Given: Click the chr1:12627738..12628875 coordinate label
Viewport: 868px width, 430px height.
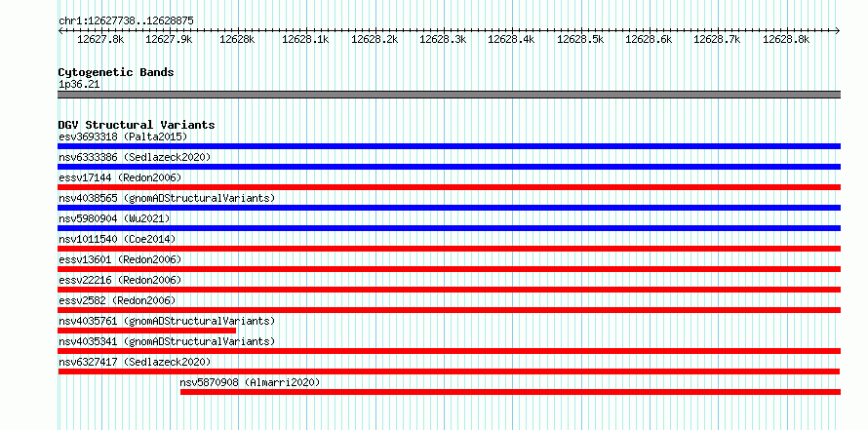Looking at the screenshot, I should tap(126, 20).
